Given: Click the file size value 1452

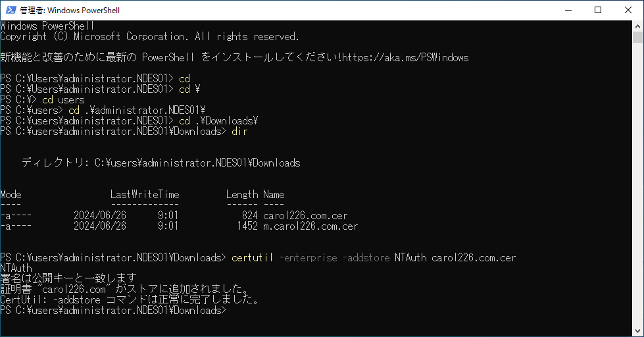Looking at the screenshot, I should click(x=247, y=226).
